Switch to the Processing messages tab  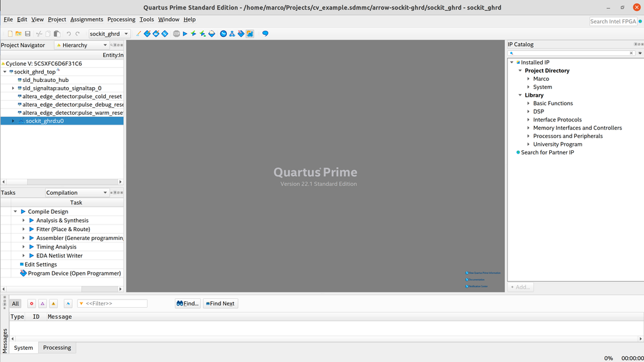click(x=57, y=348)
